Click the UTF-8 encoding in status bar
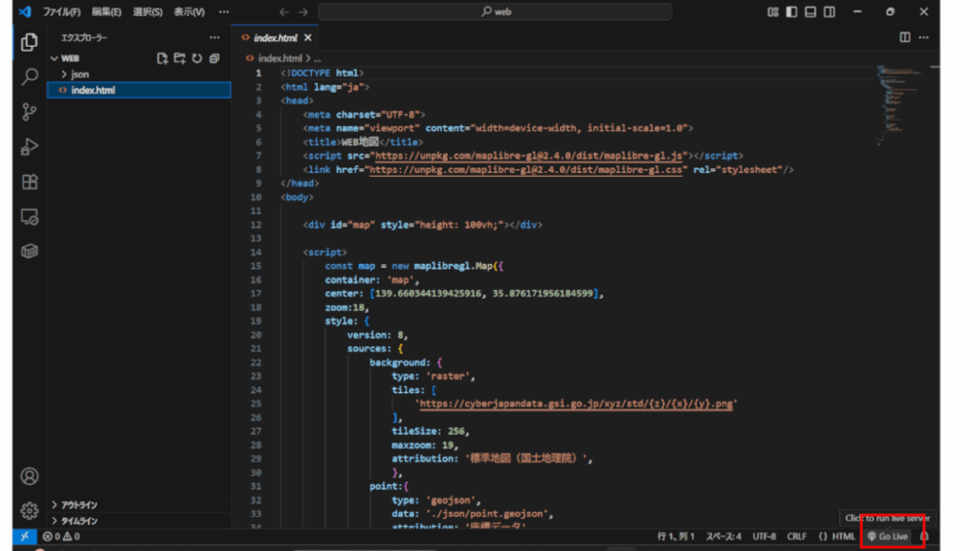The image size is (980, 551). coord(764,537)
